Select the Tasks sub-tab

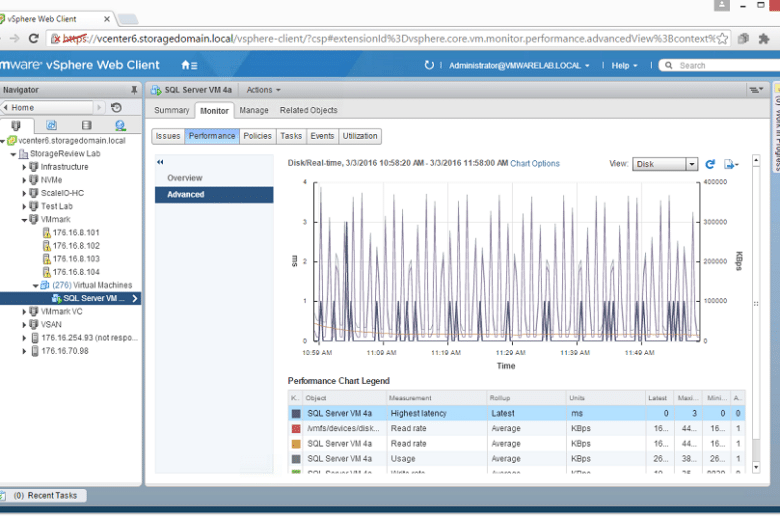(291, 136)
